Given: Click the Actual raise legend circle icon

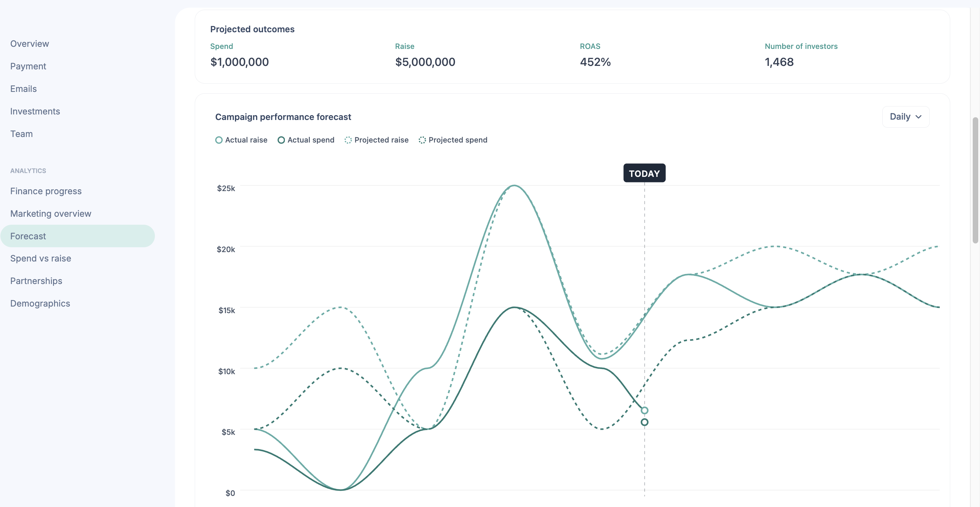Looking at the screenshot, I should click(x=219, y=140).
